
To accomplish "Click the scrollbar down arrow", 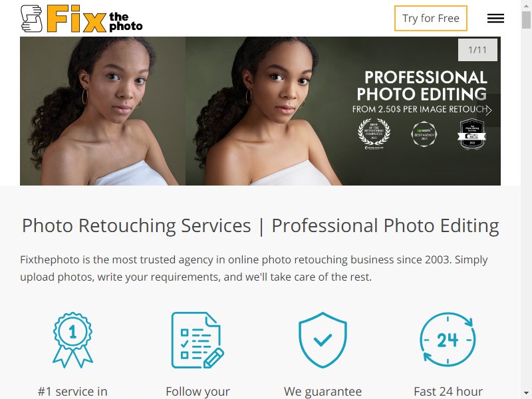I will pyautogui.click(x=526, y=393).
